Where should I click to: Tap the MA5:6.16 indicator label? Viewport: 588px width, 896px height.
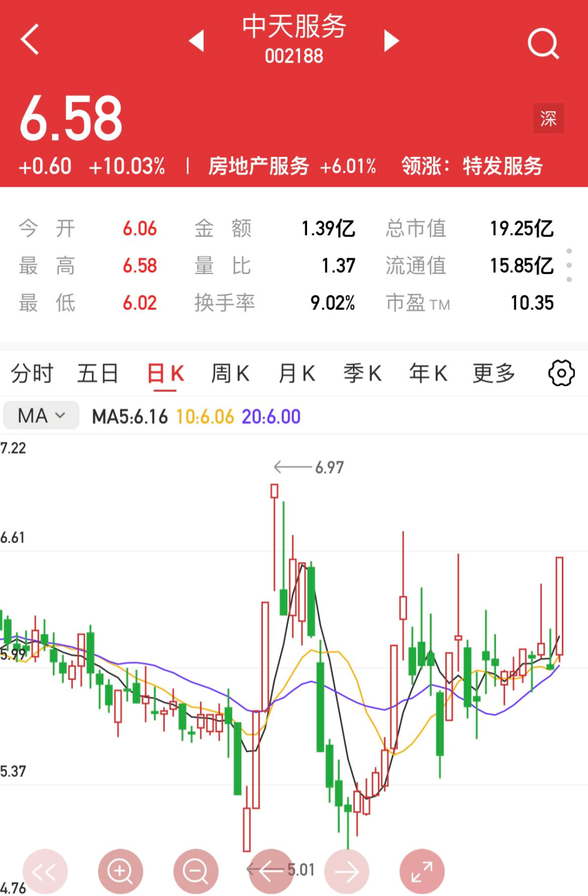click(130, 417)
